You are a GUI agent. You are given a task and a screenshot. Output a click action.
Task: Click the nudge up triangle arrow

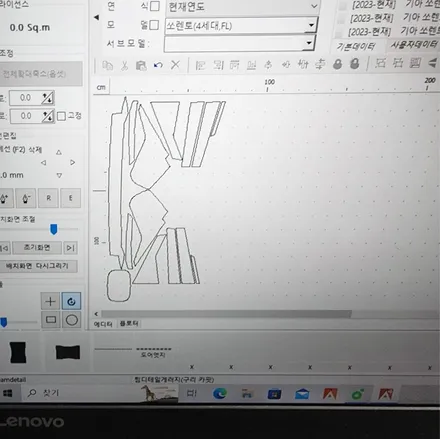(59, 152)
